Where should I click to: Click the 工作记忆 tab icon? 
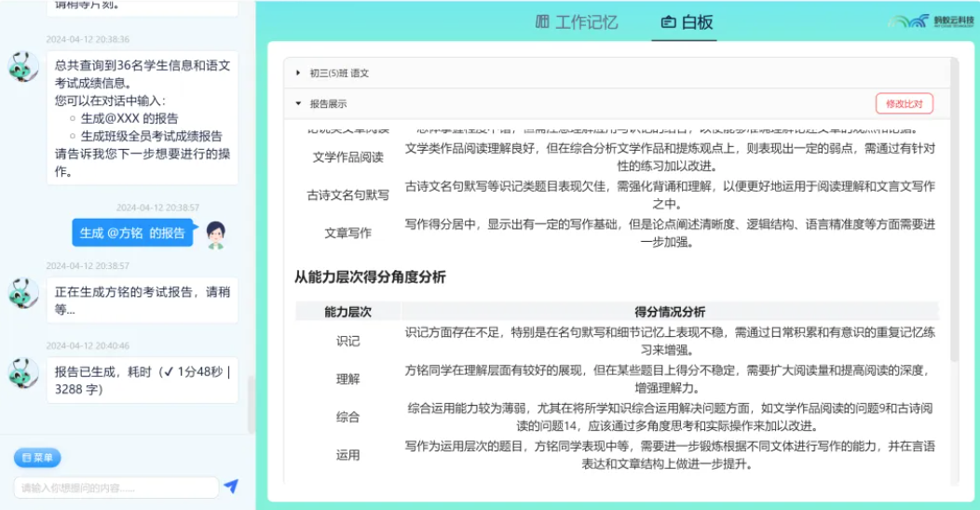pyautogui.click(x=542, y=22)
